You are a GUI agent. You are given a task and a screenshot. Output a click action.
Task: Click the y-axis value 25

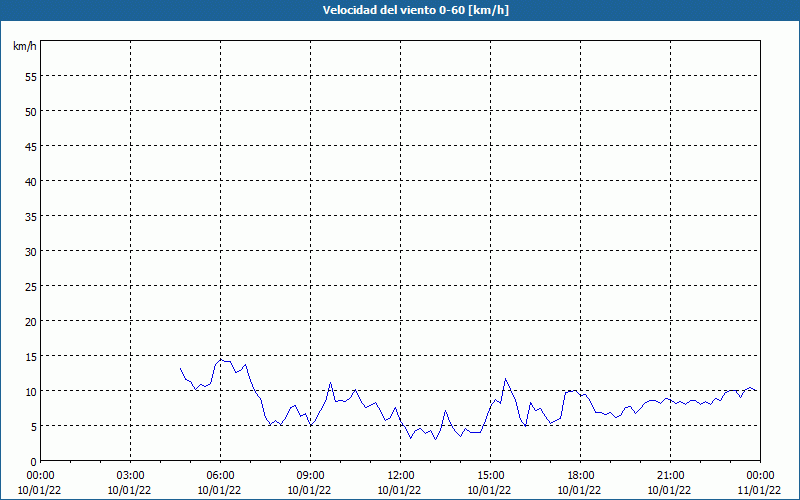click(x=31, y=287)
